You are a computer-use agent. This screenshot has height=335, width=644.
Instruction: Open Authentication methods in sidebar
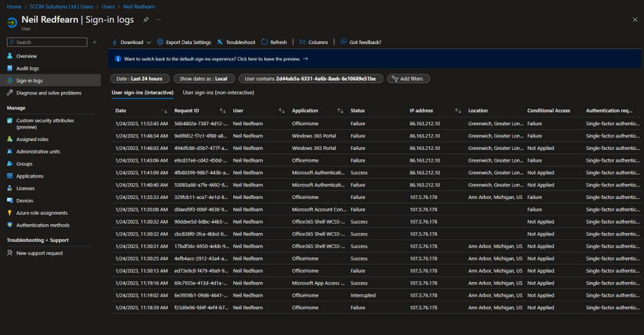click(x=43, y=225)
